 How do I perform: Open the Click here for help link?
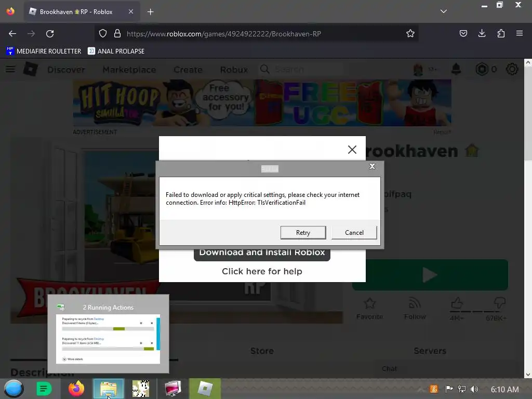pos(262,271)
